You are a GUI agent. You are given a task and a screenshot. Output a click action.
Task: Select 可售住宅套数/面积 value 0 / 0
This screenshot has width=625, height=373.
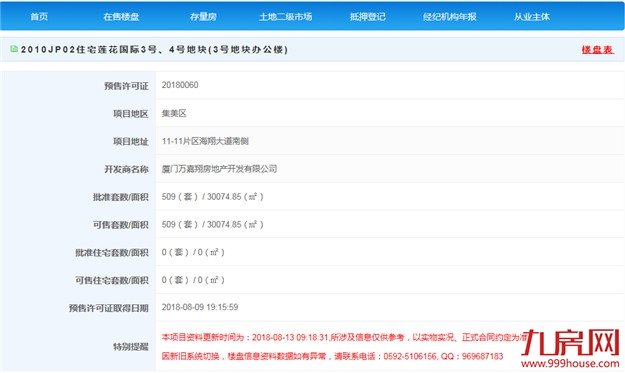pos(193,280)
